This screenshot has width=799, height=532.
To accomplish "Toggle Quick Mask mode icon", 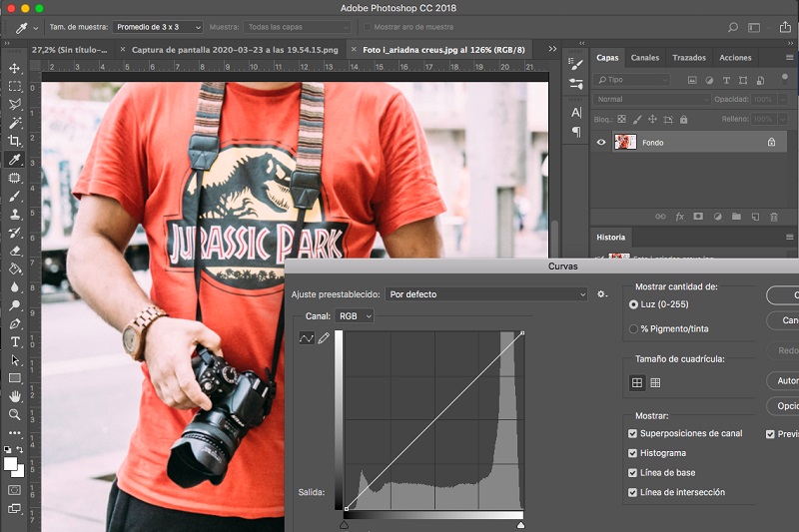I will tap(15, 490).
